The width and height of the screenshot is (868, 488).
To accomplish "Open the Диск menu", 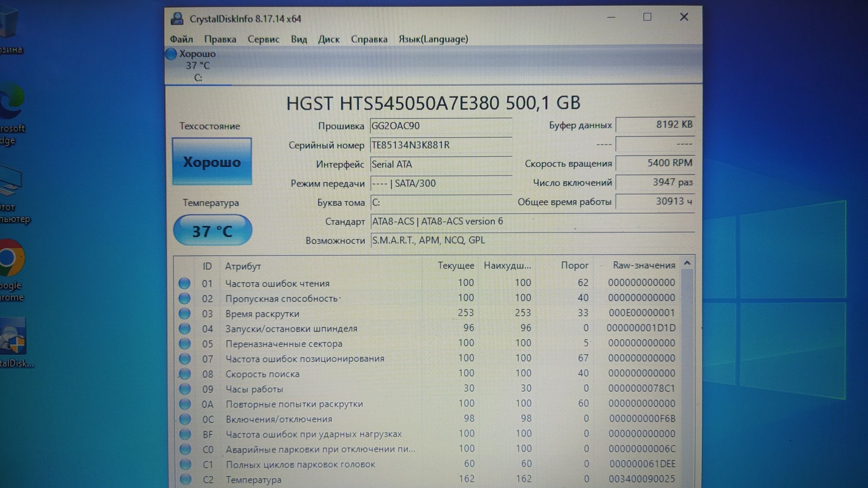I will pos(329,39).
